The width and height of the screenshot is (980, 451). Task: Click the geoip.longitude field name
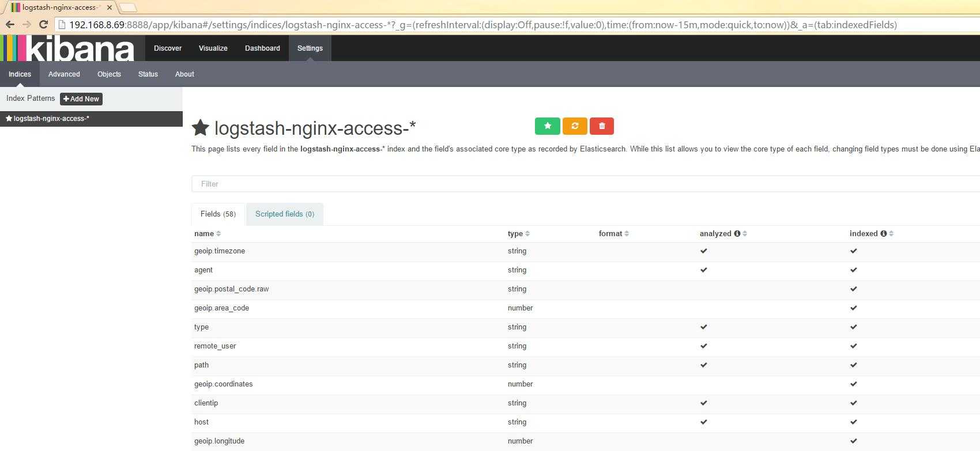pos(220,441)
